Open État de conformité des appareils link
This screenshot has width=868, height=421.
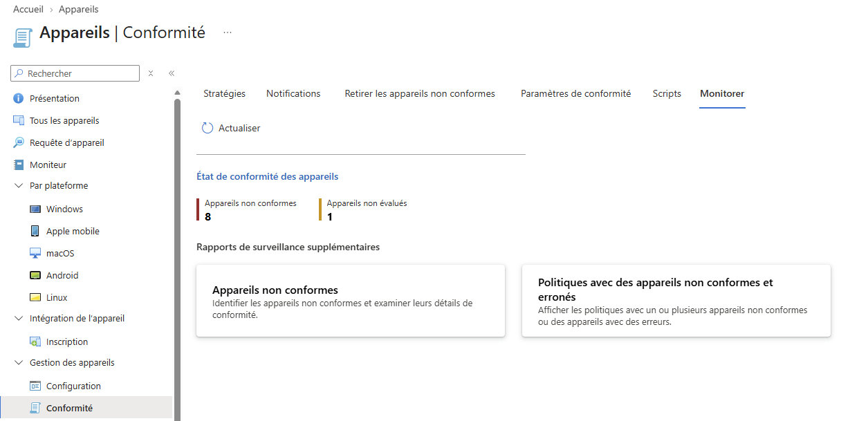pyautogui.click(x=268, y=176)
